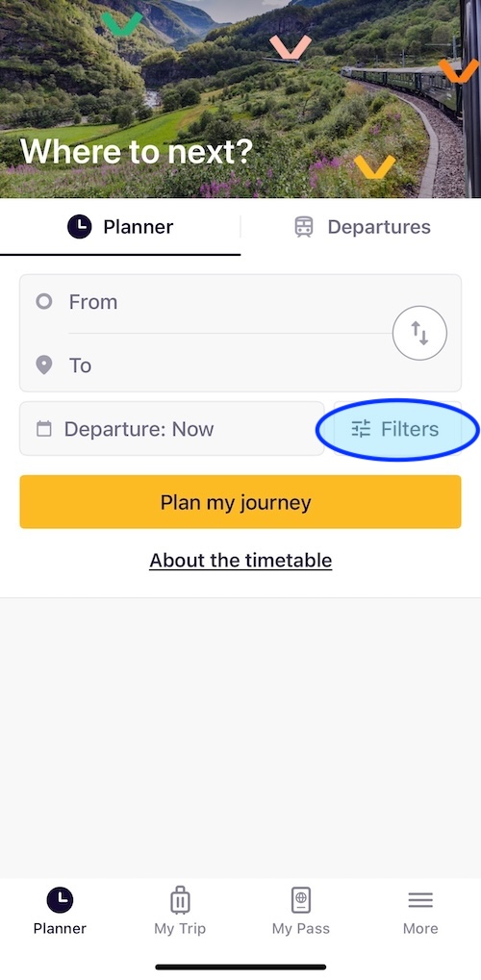Open the About the timetable link

(x=240, y=560)
